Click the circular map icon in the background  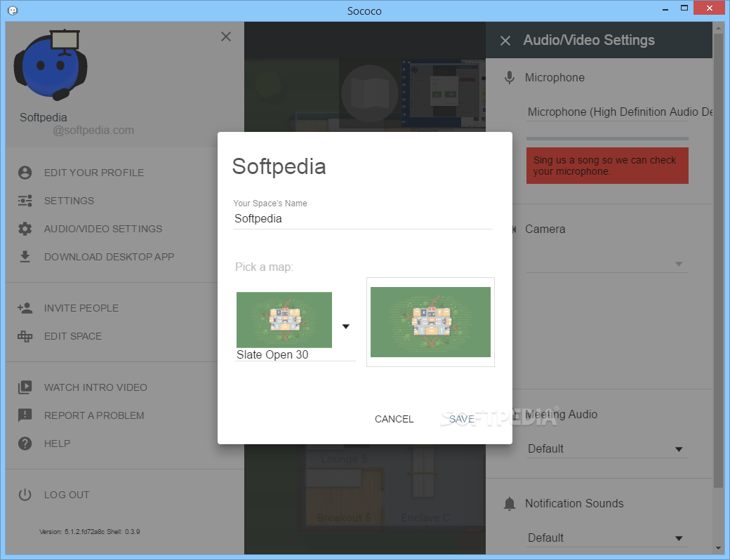click(x=370, y=93)
